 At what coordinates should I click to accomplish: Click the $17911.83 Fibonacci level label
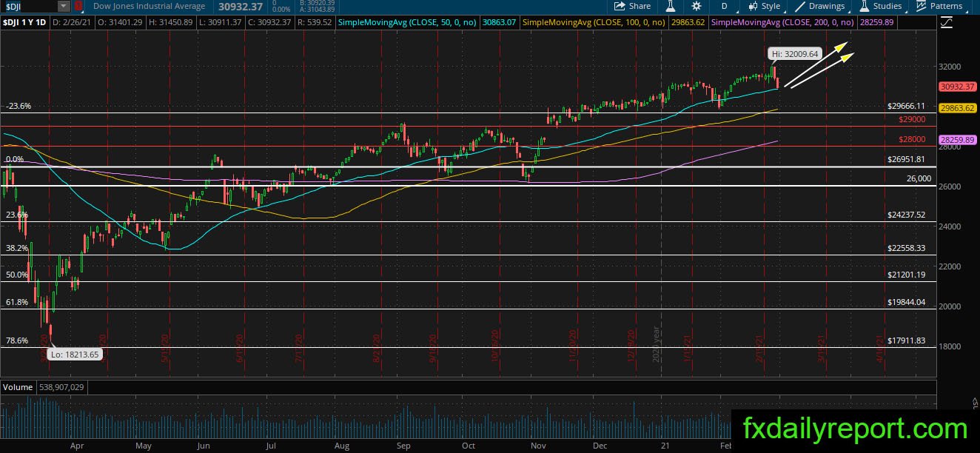click(907, 340)
